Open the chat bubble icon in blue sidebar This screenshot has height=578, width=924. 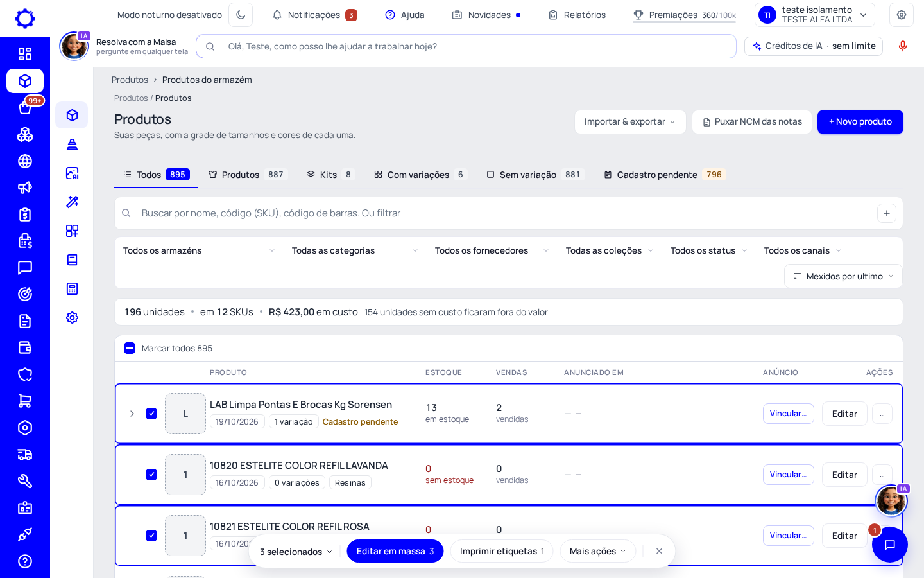coord(25,268)
